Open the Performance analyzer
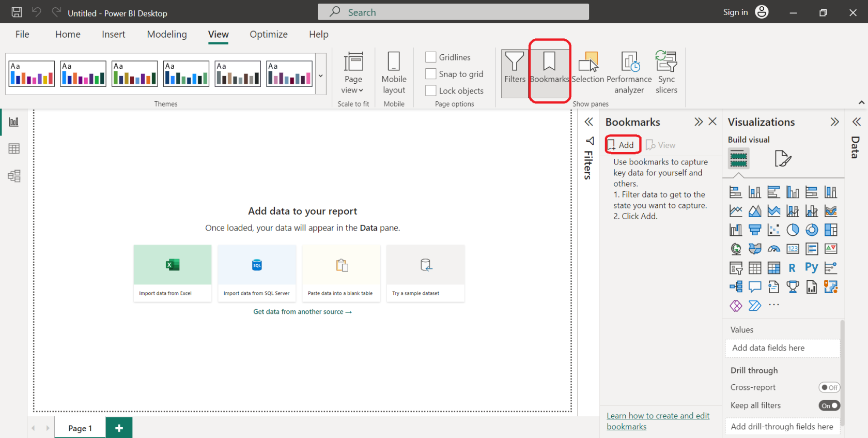The height and width of the screenshot is (438, 868). 629,72
